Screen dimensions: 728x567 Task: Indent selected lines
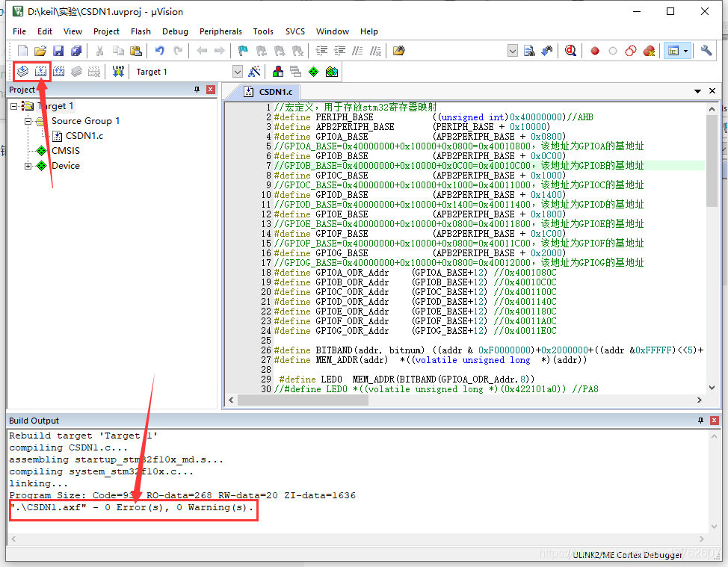[321, 51]
